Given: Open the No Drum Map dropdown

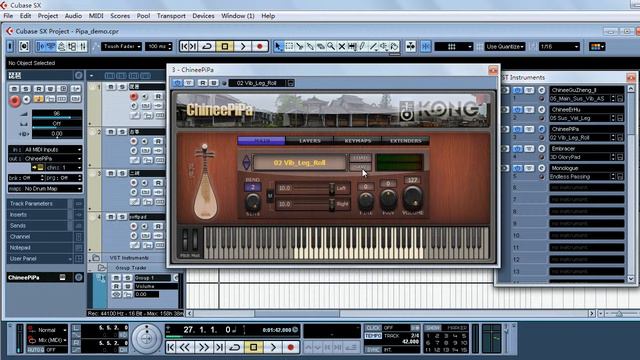Looking at the screenshot, I should point(45,189).
